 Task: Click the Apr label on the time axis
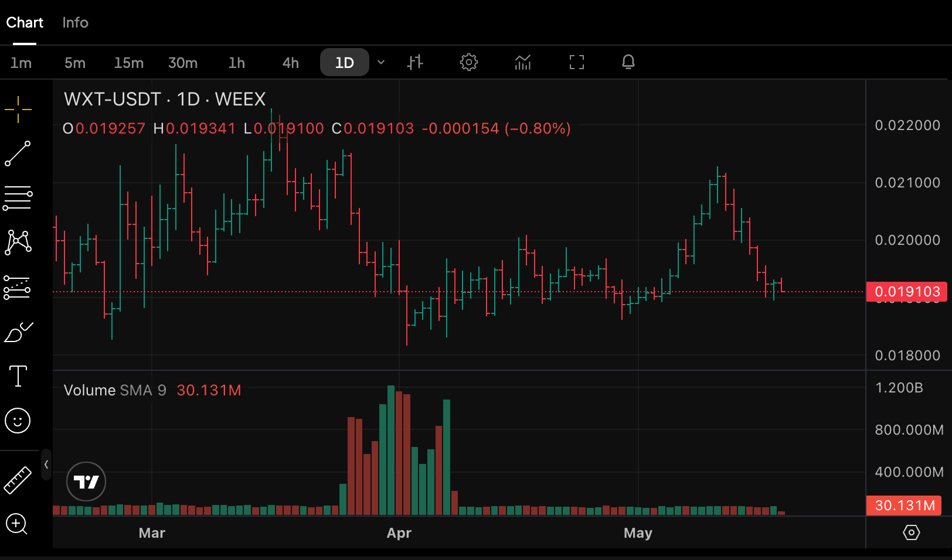coord(399,533)
